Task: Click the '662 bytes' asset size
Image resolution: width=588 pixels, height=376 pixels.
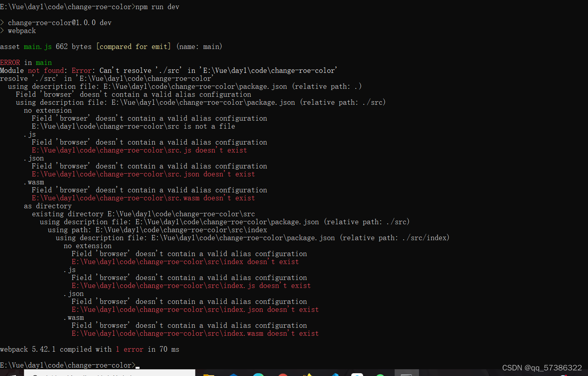Action: (74, 47)
